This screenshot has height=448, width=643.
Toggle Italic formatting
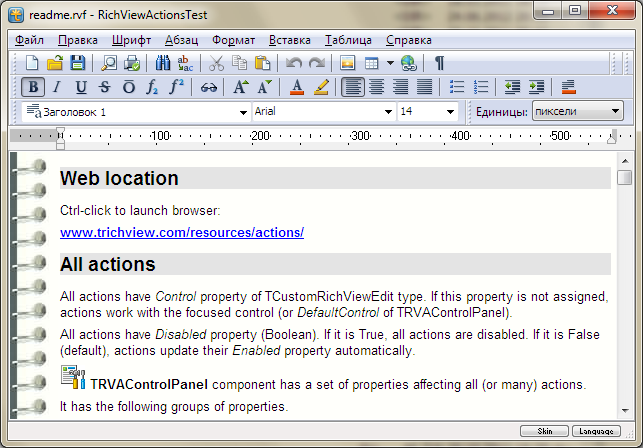57,87
